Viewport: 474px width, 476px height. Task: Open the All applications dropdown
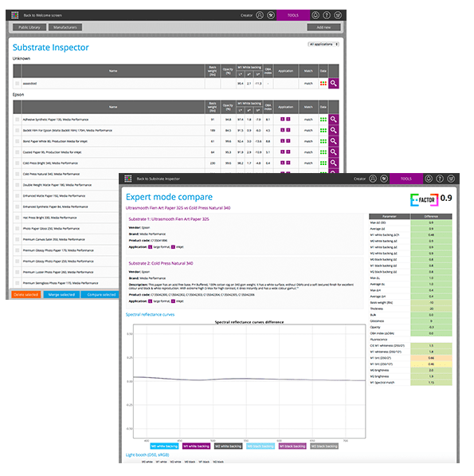(x=323, y=45)
